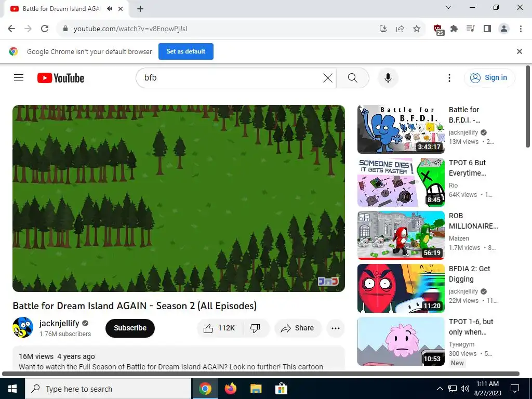Viewport: 532px width, 399px height.
Task: Open the Chrome three-dot menu
Action: 521,29
